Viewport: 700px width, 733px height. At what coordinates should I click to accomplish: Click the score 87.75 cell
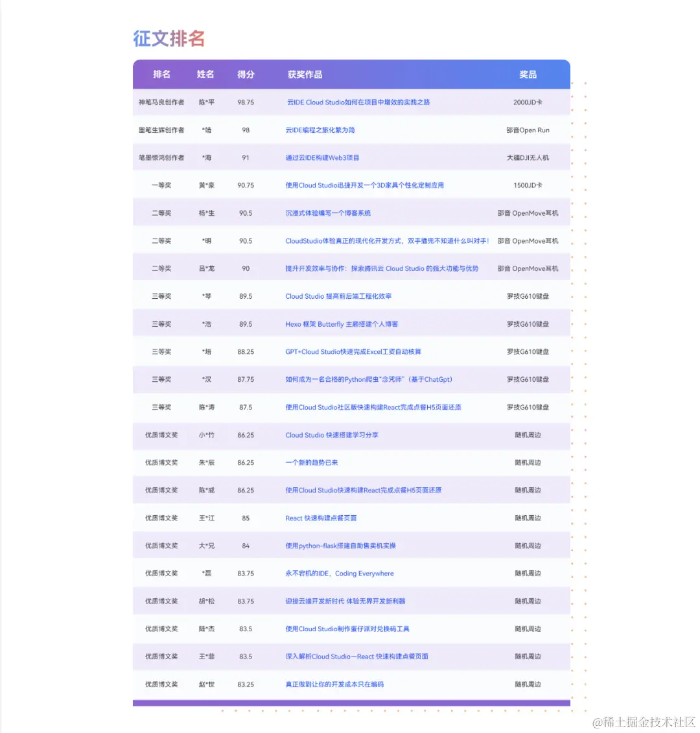(246, 380)
